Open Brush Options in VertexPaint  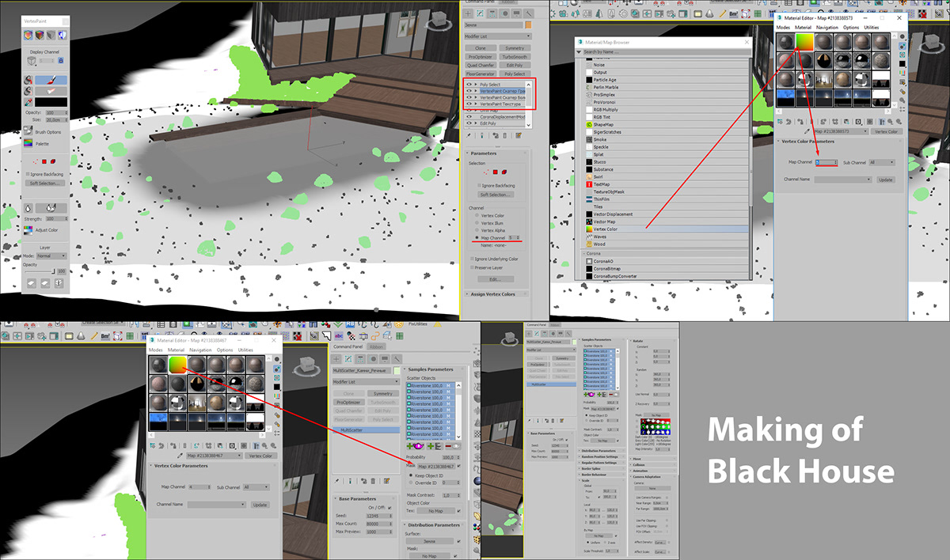click(28, 132)
